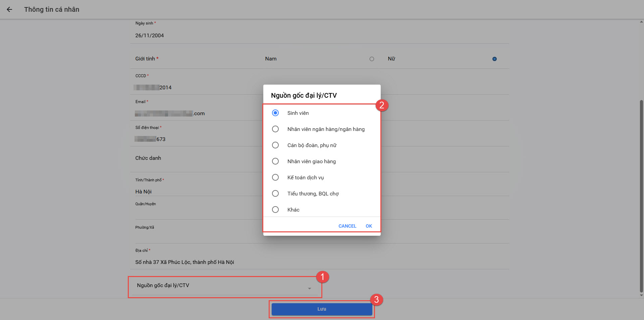Open the Tỉnh/Thành phố Hà Nội field
This screenshot has height=320, width=644.
pyautogui.click(x=198, y=191)
